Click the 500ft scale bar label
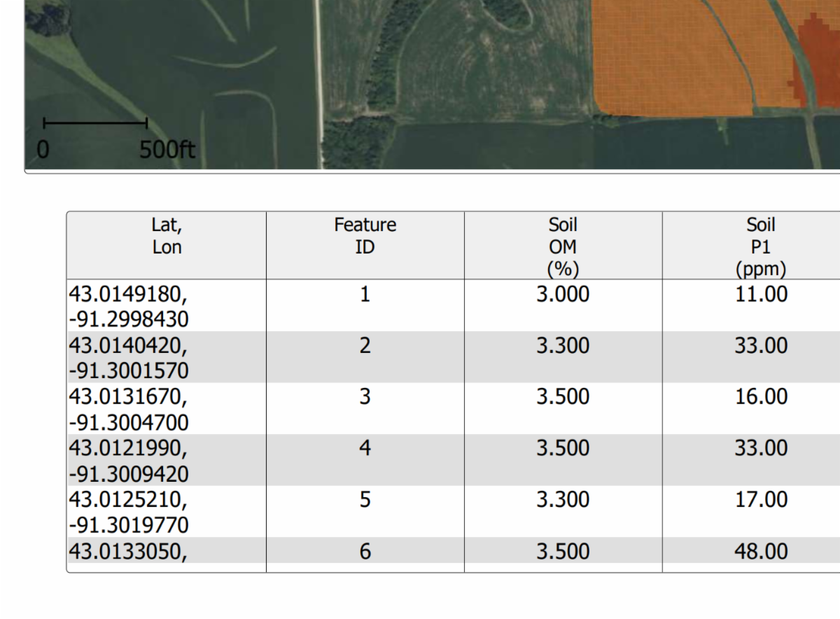 [167, 150]
